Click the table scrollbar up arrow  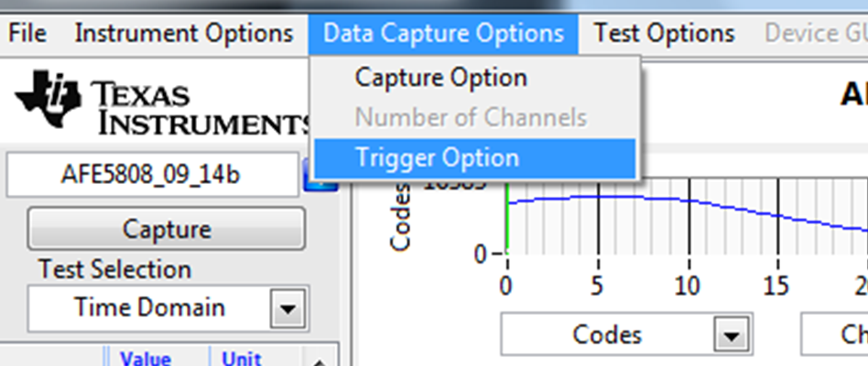pyautogui.click(x=320, y=361)
